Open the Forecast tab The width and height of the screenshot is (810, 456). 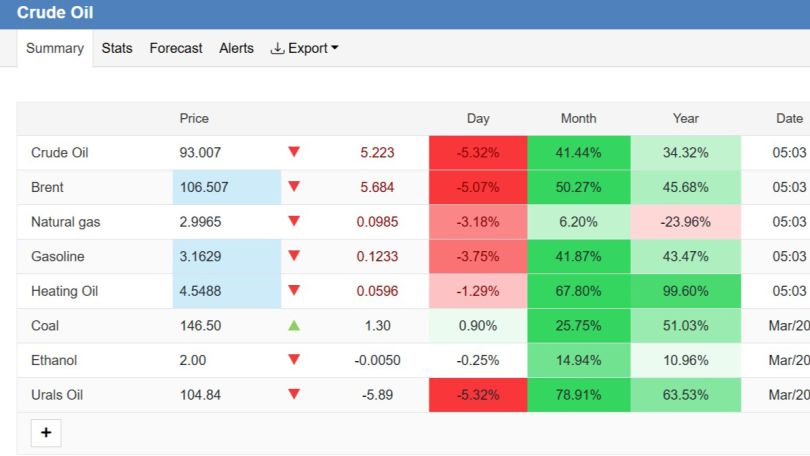point(176,48)
